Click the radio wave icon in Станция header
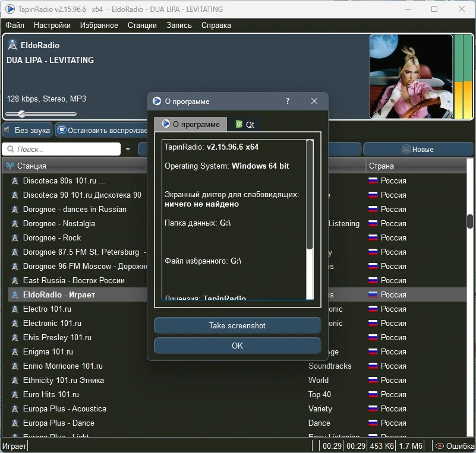Viewport: 476px width, 453px height. pos(10,166)
